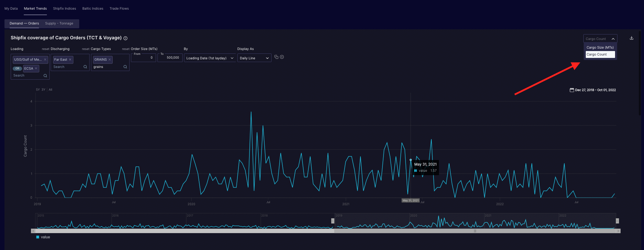Expand the Loading Date (1st layday) dropdown
The height and width of the screenshot is (250, 644).
pos(209,58)
